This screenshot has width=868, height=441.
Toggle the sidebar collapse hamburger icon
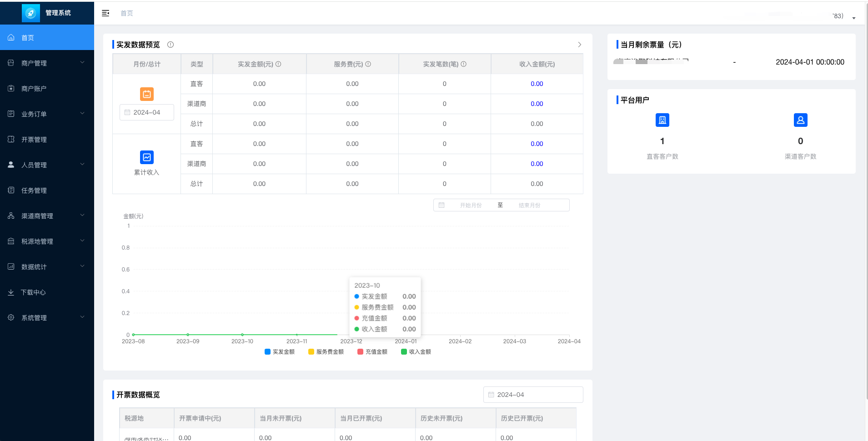(105, 13)
